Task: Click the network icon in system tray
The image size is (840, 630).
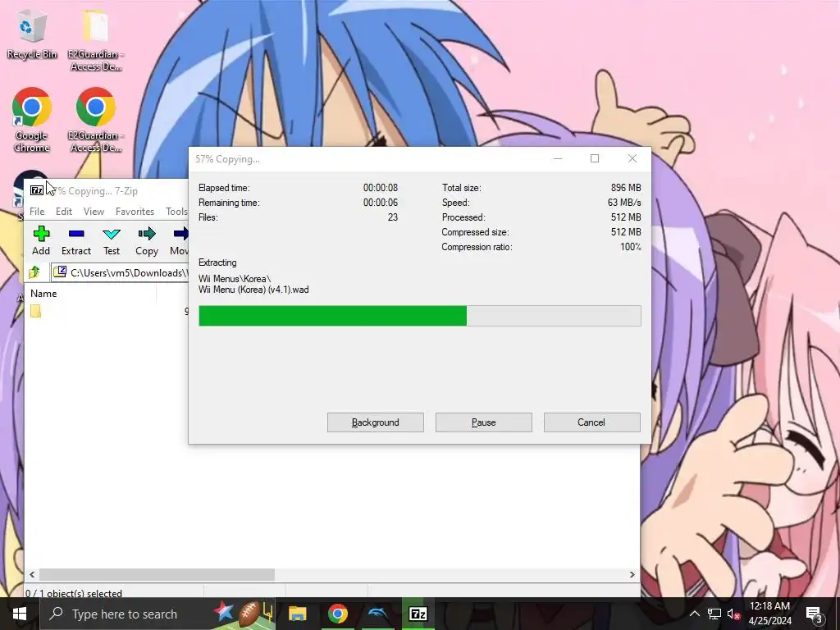Action: 714,614
